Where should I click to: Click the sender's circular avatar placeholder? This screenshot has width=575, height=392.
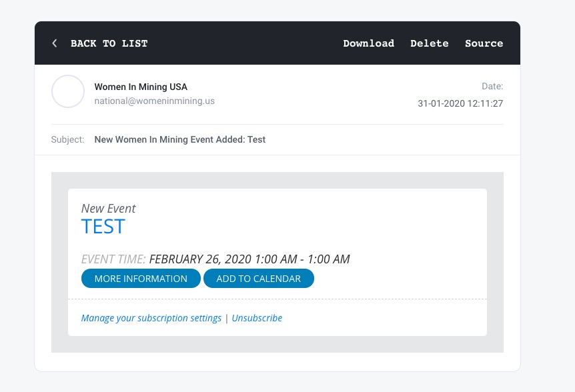68,91
